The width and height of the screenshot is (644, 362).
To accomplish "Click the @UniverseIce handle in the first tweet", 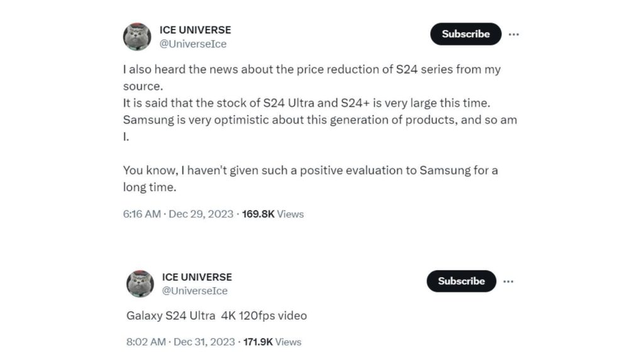I will [x=193, y=44].
